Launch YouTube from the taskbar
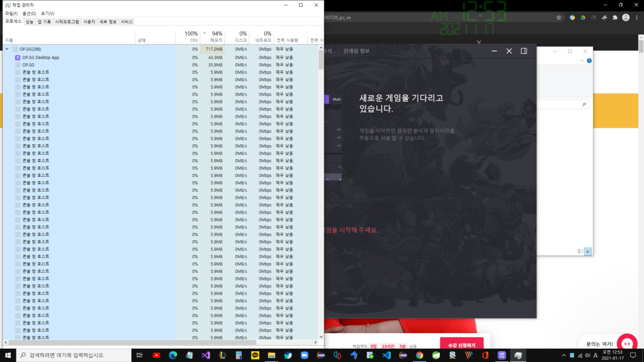Screen dimensions: 644x362 [157, 355]
